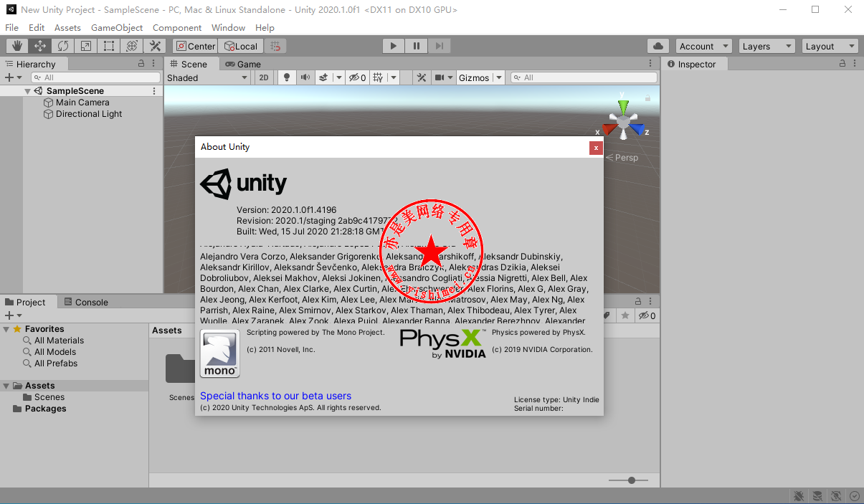Open SampleScene context menu dots
This screenshot has height=504, width=864.
click(x=154, y=91)
